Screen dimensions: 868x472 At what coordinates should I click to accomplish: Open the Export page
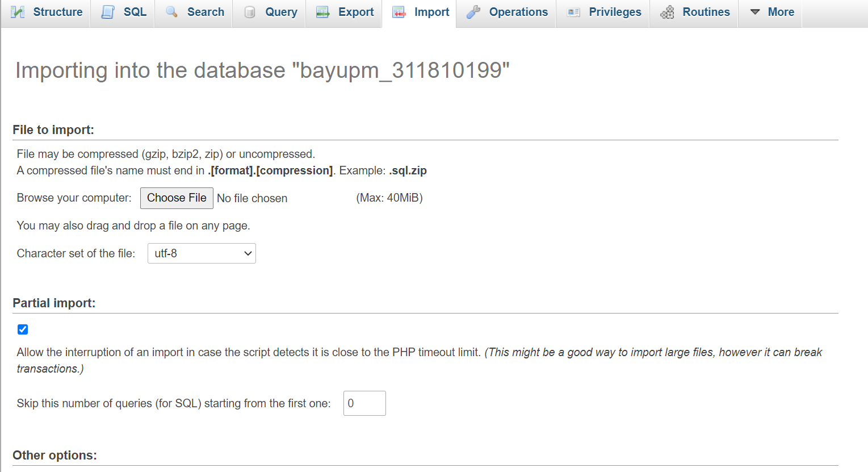coord(343,12)
